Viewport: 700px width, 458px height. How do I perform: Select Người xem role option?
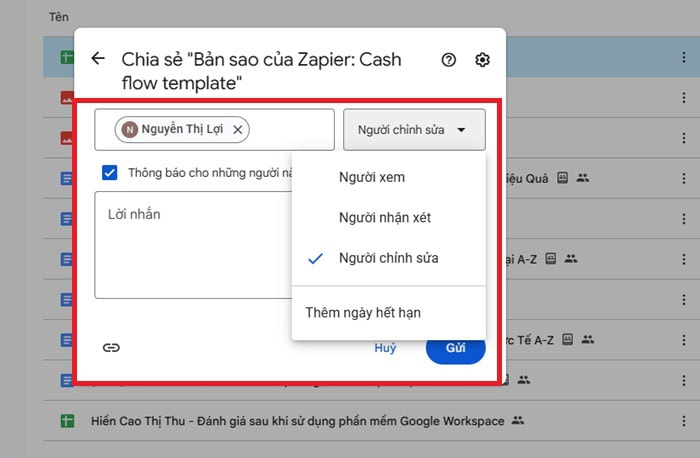372,177
